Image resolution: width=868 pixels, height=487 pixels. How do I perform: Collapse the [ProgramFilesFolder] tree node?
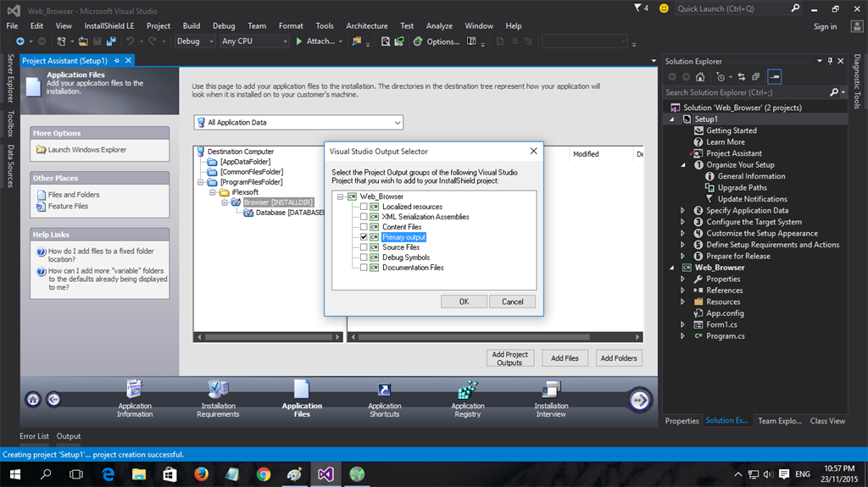[201, 182]
